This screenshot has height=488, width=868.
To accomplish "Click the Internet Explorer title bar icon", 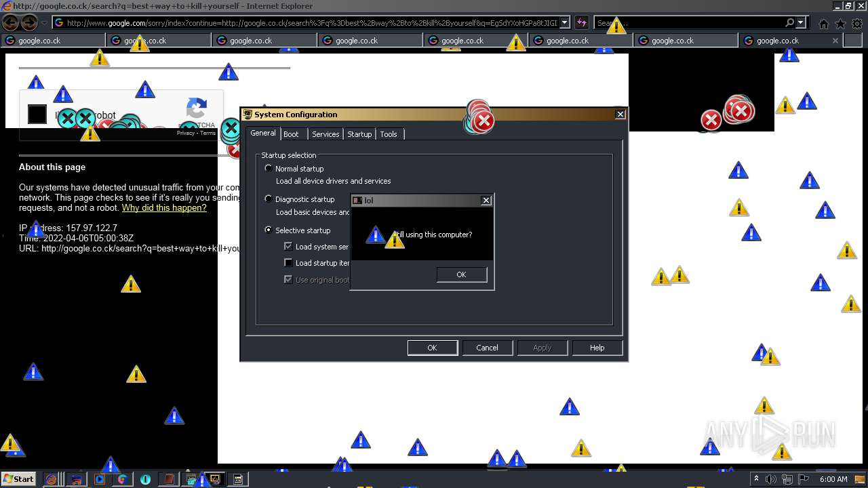I will coord(7,6).
